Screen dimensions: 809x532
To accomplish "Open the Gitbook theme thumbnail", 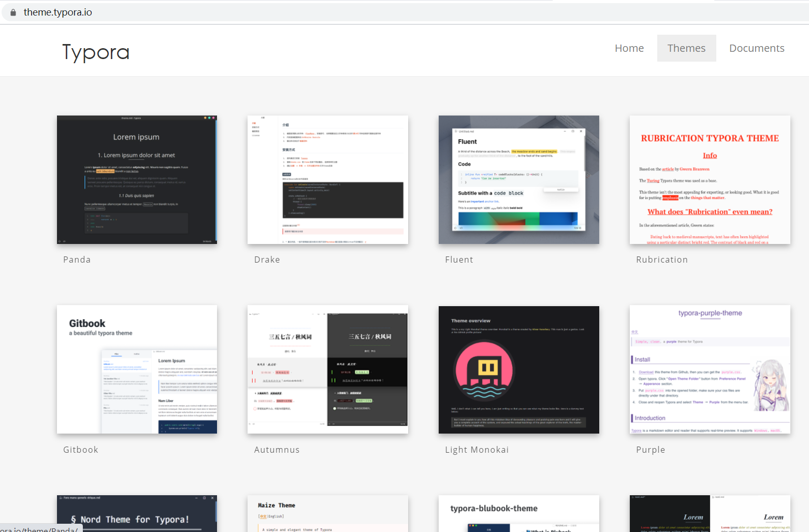I will point(137,369).
